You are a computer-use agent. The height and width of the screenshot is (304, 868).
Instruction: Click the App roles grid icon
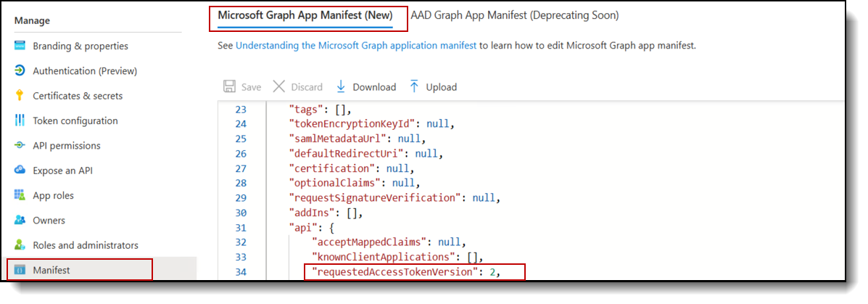click(20, 195)
